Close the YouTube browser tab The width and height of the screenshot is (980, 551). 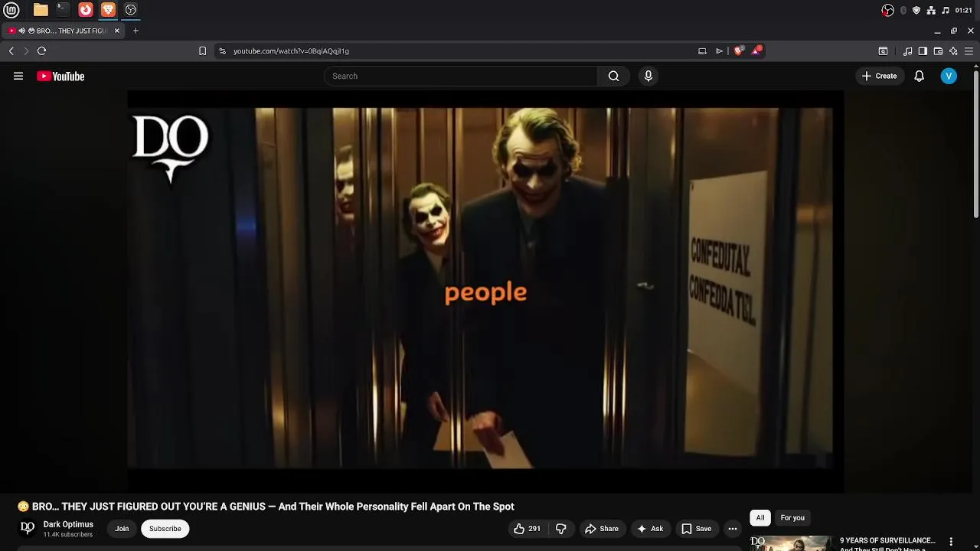[116, 31]
